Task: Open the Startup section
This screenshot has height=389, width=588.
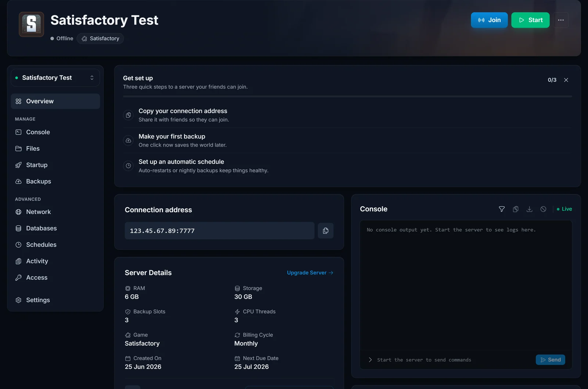Action: coord(55,165)
